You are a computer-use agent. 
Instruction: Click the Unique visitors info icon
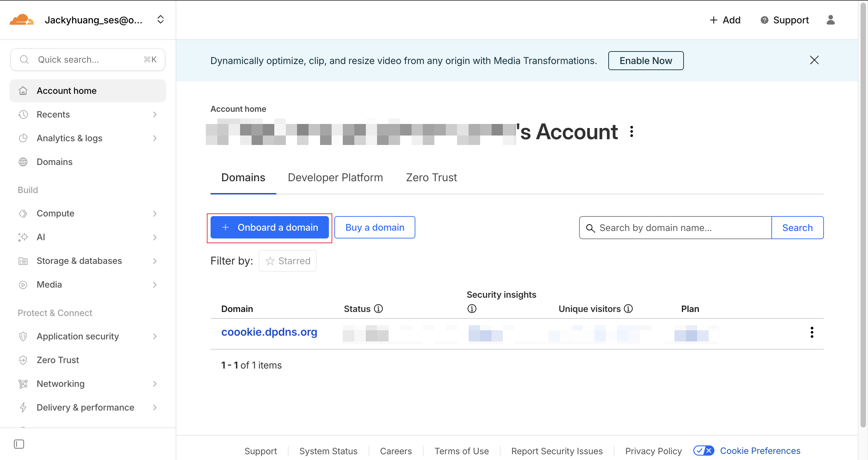[x=628, y=309]
